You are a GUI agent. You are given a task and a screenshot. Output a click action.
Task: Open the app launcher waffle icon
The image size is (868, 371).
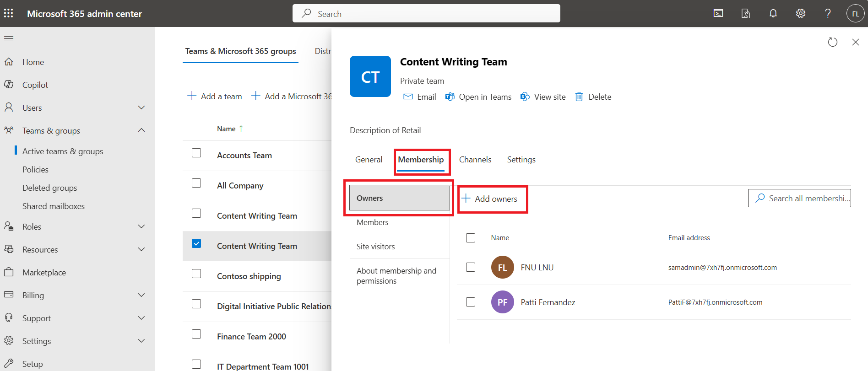click(x=9, y=13)
